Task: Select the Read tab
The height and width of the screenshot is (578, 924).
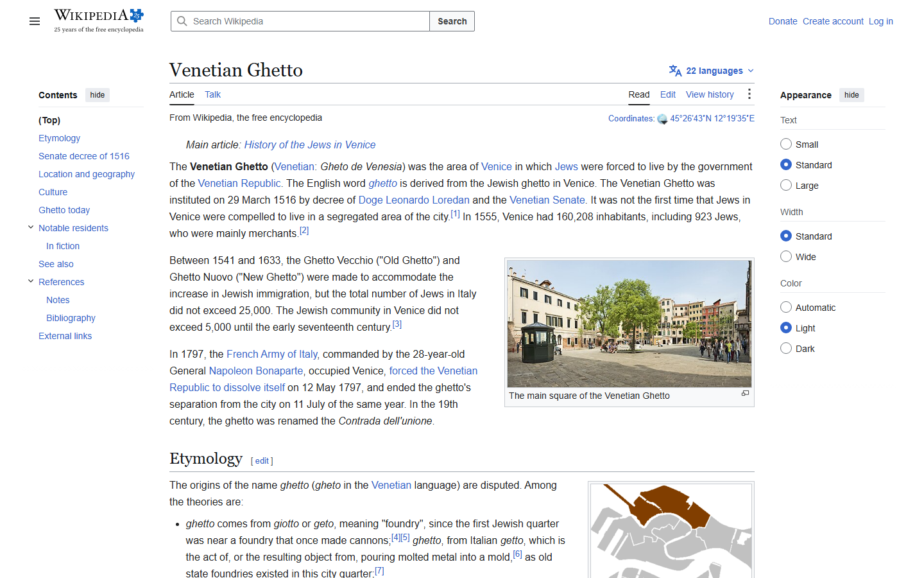Action: point(638,94)
